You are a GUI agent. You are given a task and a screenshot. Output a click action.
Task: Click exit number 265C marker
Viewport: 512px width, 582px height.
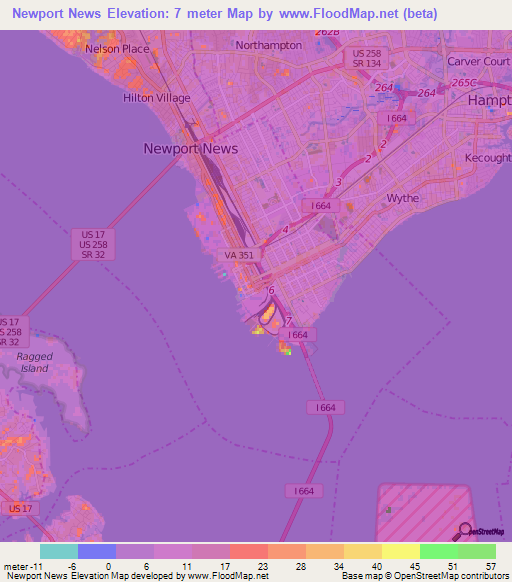463,82
